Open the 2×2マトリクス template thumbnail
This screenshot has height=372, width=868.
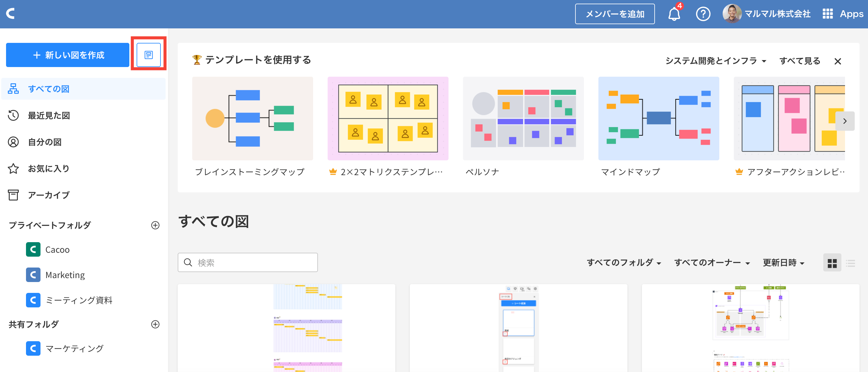coord(388,118)
